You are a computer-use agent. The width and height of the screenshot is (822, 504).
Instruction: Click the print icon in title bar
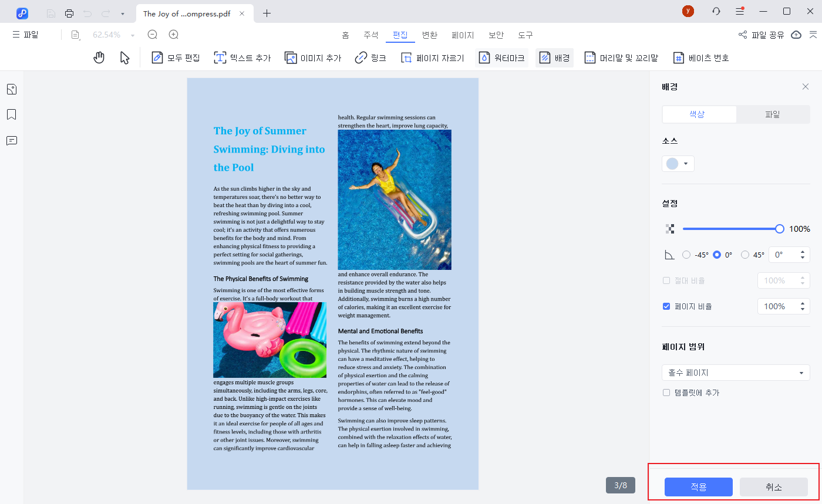[x=69, y=13]
